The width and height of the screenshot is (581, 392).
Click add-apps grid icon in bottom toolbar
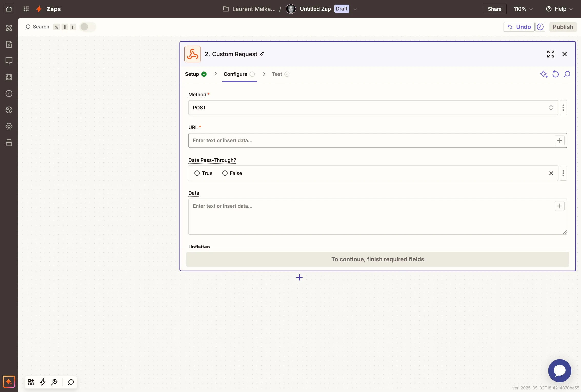[31, 382]
